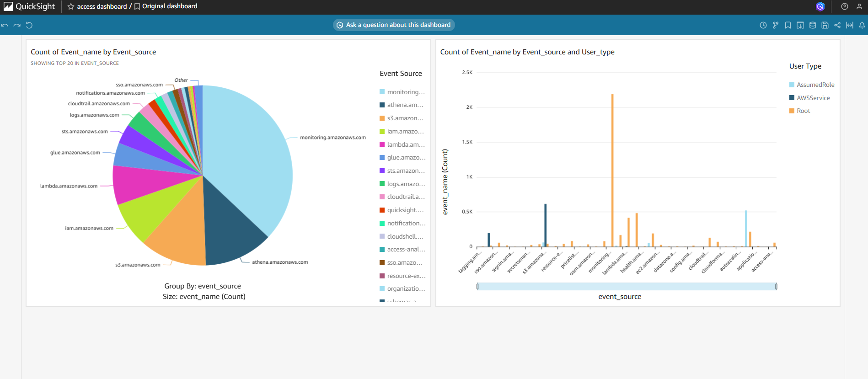Viewport: 868px width, 379px height.
Task: Select access-anal… legend entry
Action: [402, 250]
